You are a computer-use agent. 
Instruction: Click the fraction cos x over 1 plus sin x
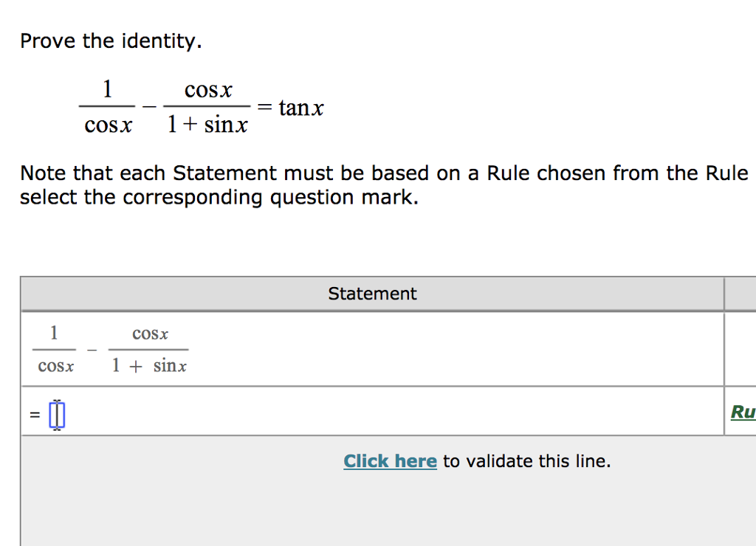[209, 107]
